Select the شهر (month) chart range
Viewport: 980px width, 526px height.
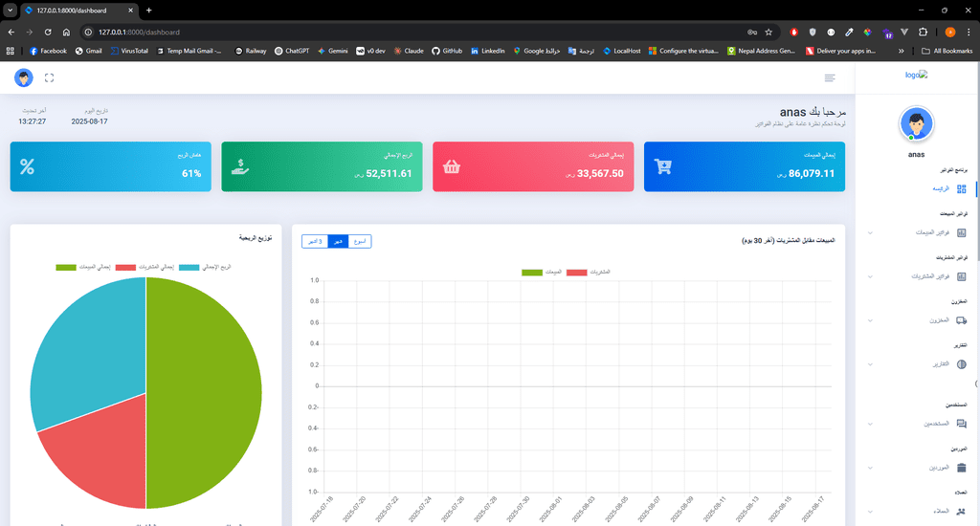tap(337, 241)
